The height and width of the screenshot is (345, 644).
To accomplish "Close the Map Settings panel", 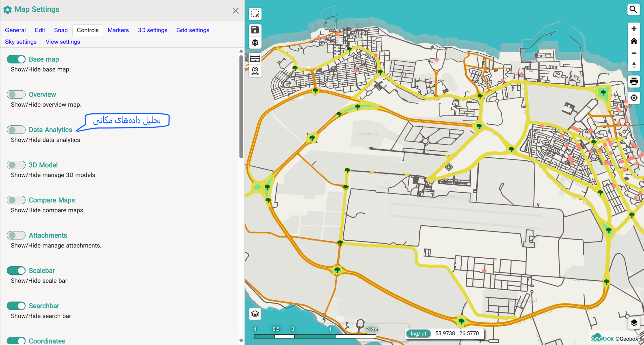I will (x=235, y=11).
